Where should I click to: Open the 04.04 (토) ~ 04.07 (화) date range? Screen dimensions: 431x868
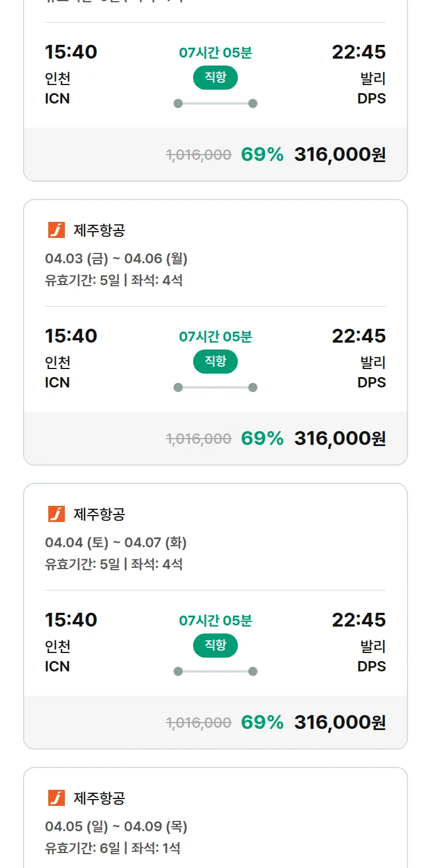116,543
